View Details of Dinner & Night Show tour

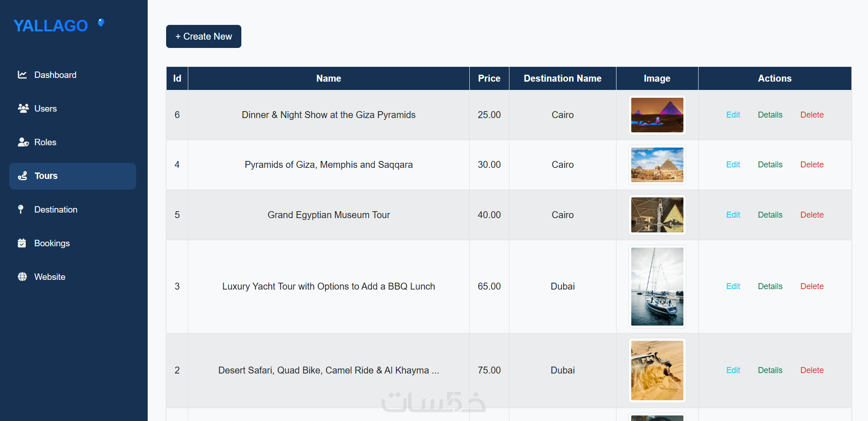tap(770, 115)
